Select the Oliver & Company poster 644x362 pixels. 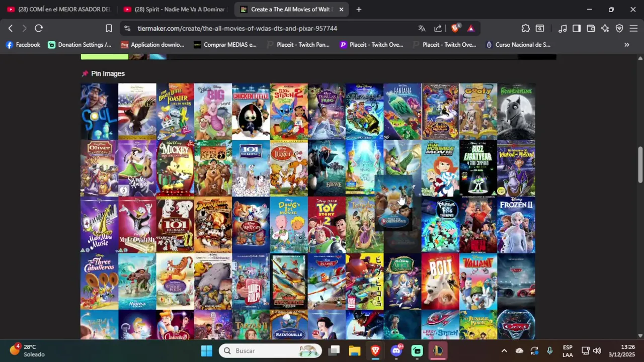point(99,168)
